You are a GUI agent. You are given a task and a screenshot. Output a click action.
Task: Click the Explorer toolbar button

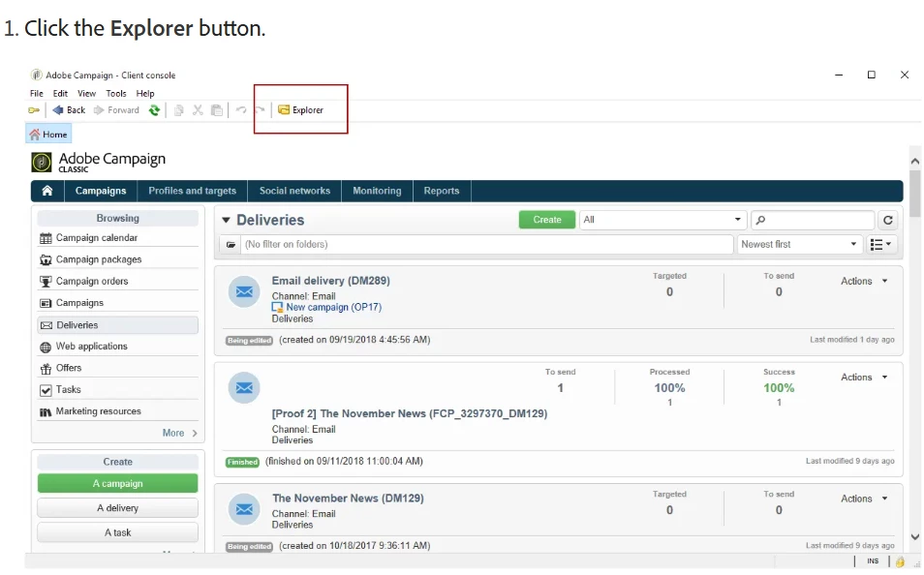[x=300, y=110]
